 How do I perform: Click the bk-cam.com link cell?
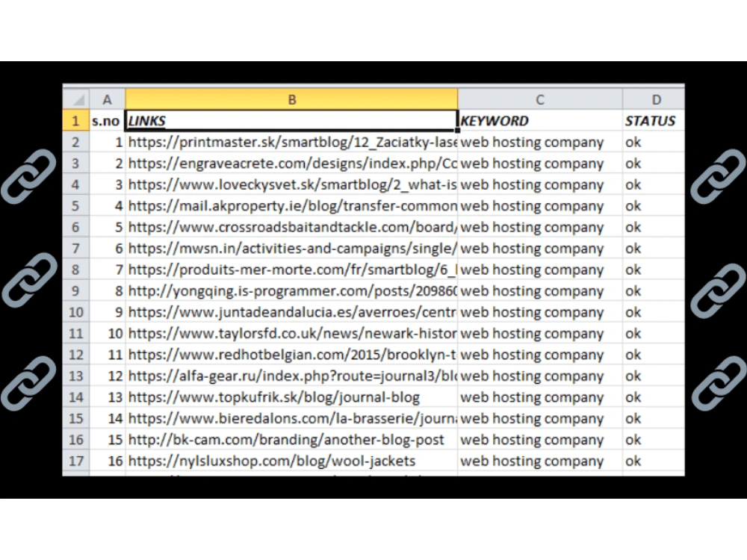point(291,440)
